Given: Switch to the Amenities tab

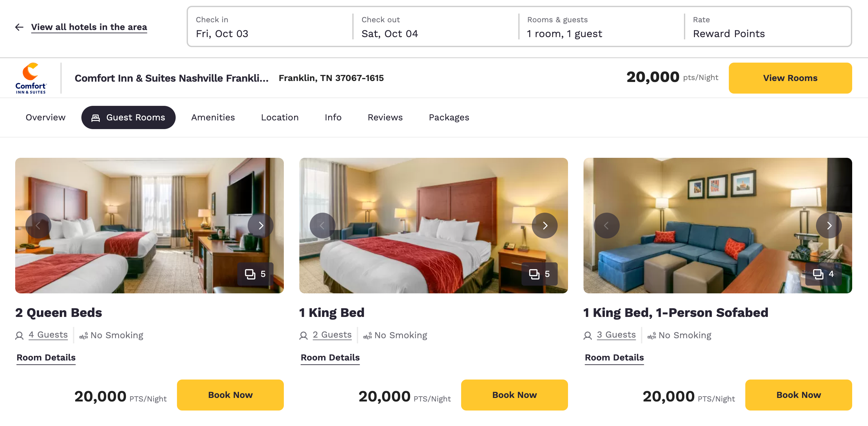Looking at the screenshot, I should [213, 117].
